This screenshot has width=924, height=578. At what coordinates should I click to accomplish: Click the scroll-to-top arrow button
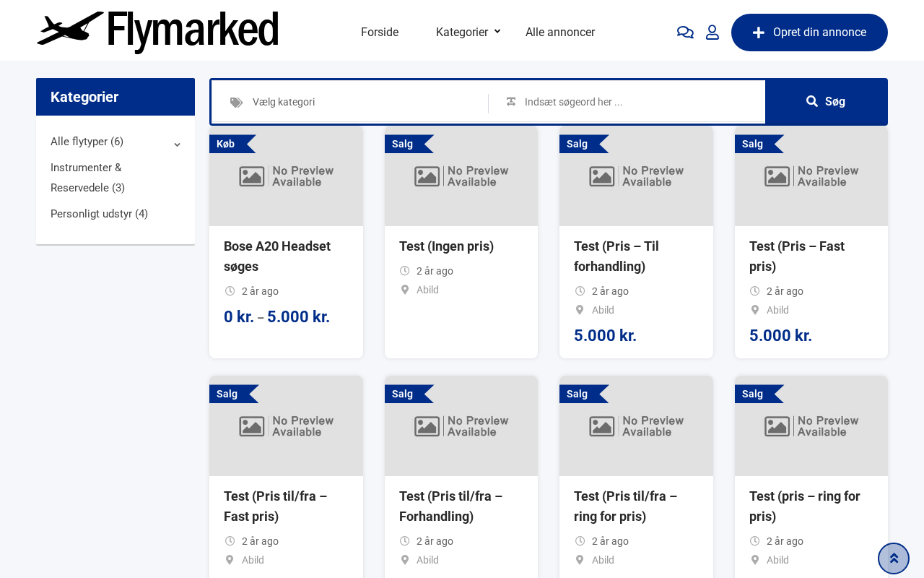(894, 558)
